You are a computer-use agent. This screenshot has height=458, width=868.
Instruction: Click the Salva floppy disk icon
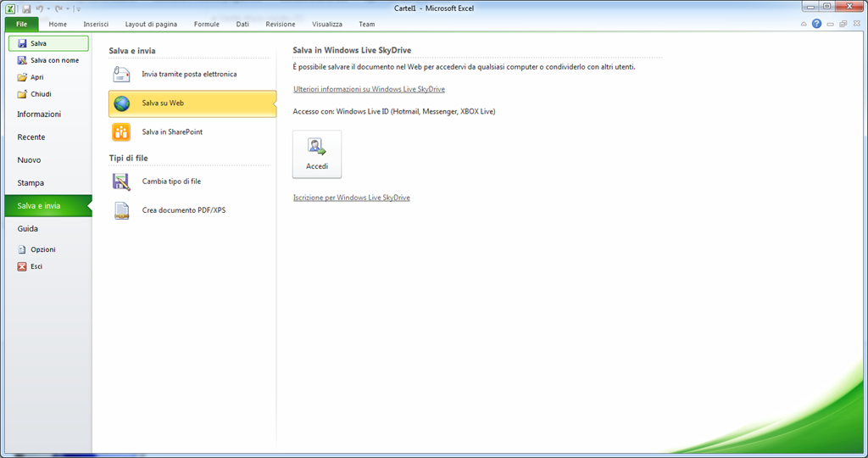(x=22, y=43)
